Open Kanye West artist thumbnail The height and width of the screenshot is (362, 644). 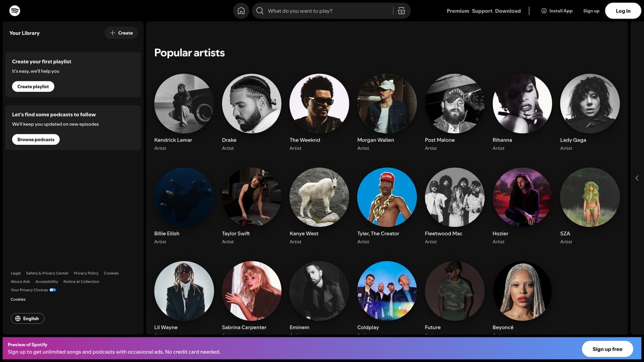click(x=319, y=197)
